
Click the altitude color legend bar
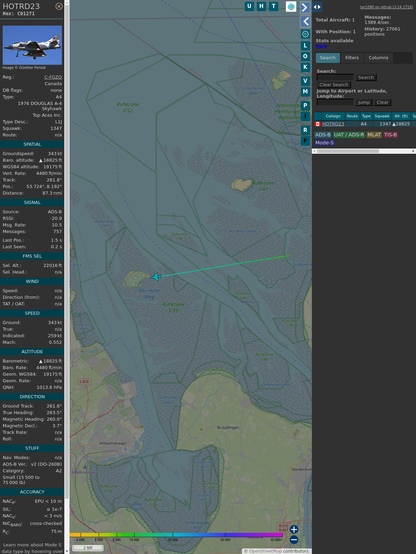[176, 535]
